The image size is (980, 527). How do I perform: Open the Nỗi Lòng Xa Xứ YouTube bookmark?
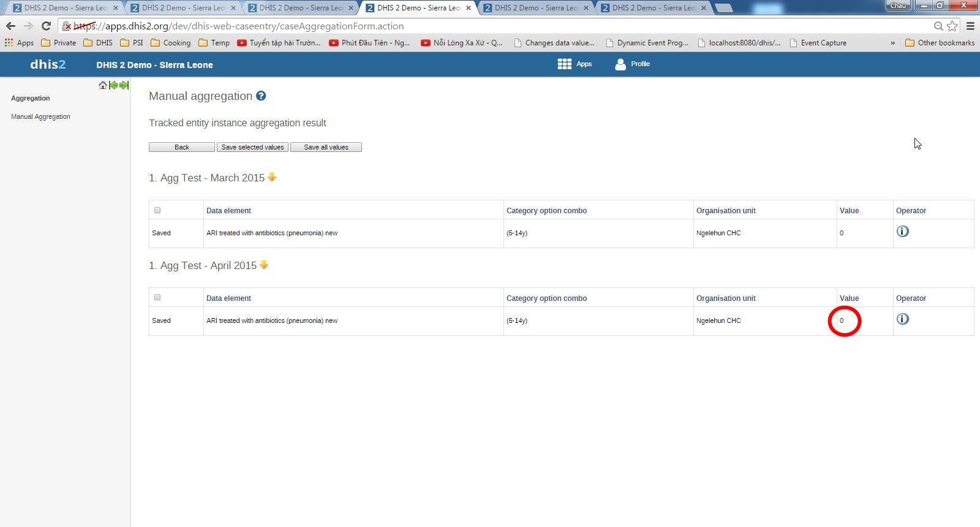[x=461, y=43]
